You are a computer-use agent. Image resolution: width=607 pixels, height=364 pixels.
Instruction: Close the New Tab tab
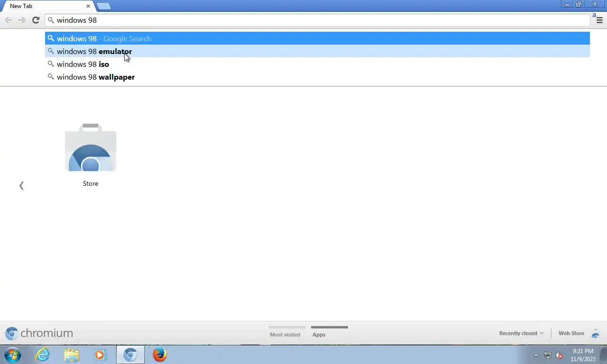click(88, 6)
